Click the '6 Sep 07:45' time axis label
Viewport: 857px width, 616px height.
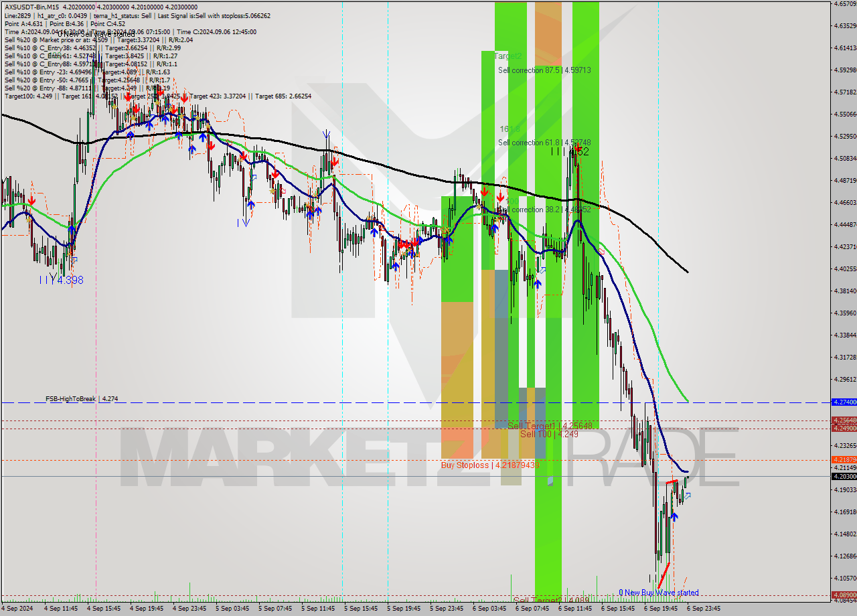pyautogui.click(x=532, y=609)
